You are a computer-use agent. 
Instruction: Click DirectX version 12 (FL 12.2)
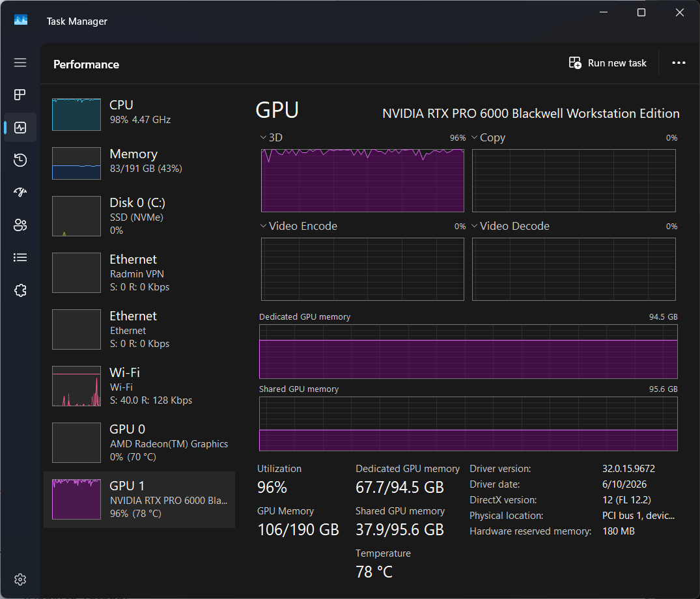626,500
